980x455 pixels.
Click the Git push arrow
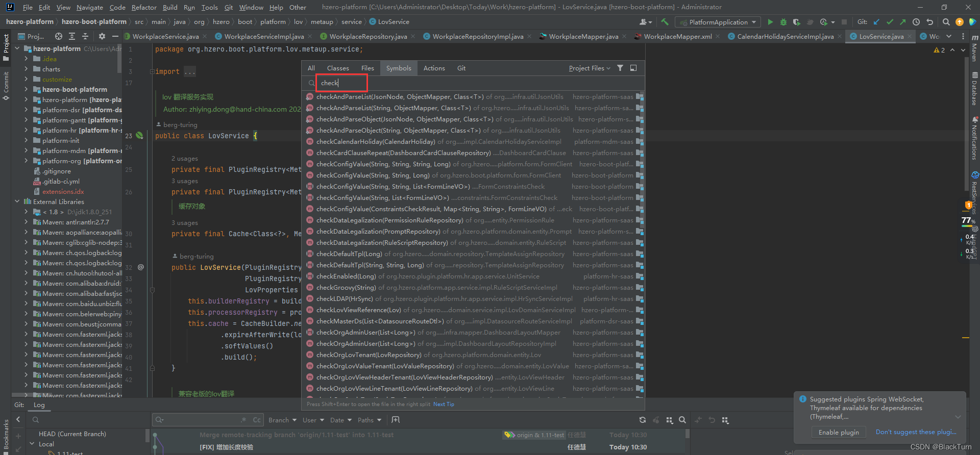903,22
